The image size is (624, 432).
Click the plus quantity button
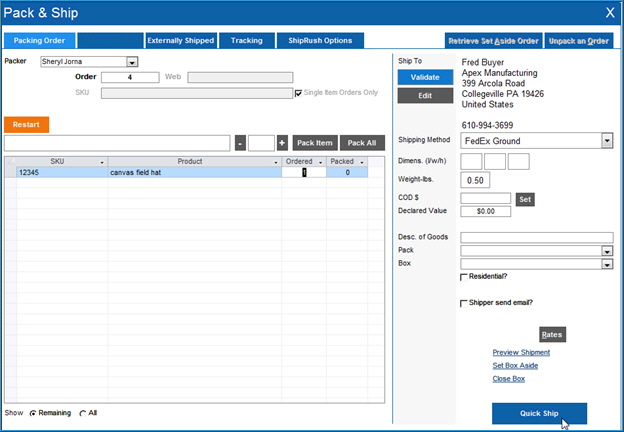(x=282, y=143)
